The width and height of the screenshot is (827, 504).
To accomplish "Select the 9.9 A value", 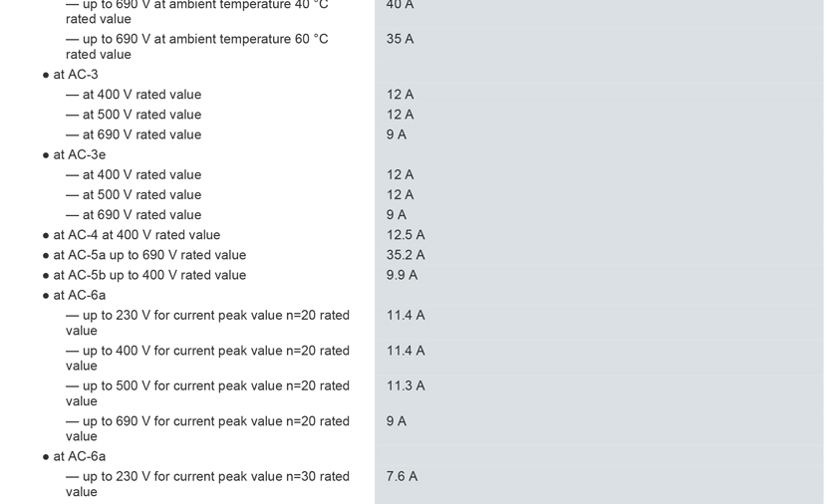I will [x=402, y=275].
